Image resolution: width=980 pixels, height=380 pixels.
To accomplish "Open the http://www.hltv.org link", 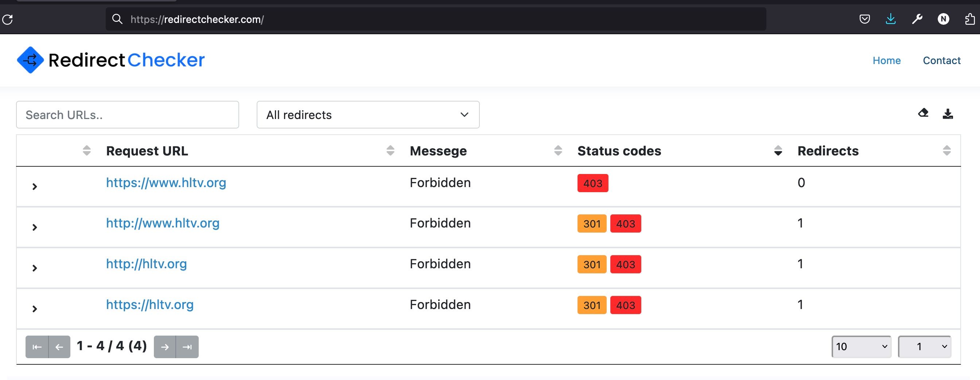I will (x=163, y=223).
